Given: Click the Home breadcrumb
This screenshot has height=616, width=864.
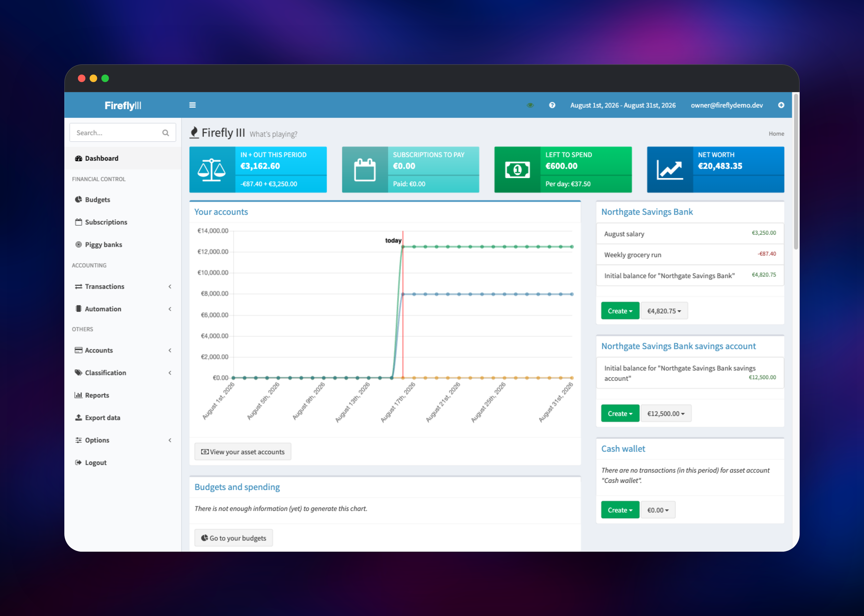Looking at the screenshot, I should tap(776, 134).
